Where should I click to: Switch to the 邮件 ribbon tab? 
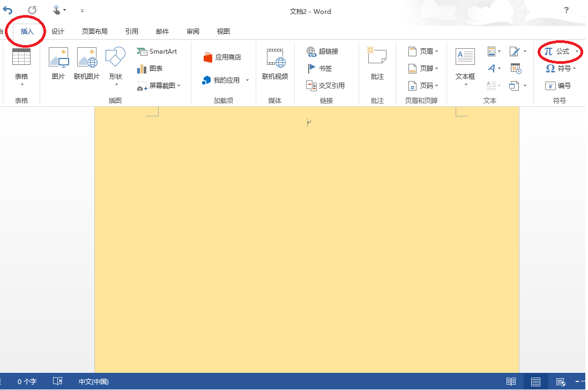pos(162,31)
